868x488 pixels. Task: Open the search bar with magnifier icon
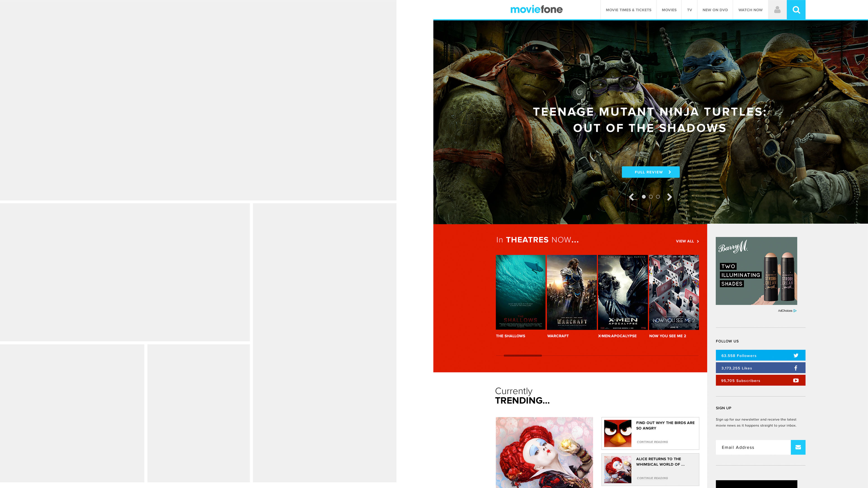click(796, 10)
